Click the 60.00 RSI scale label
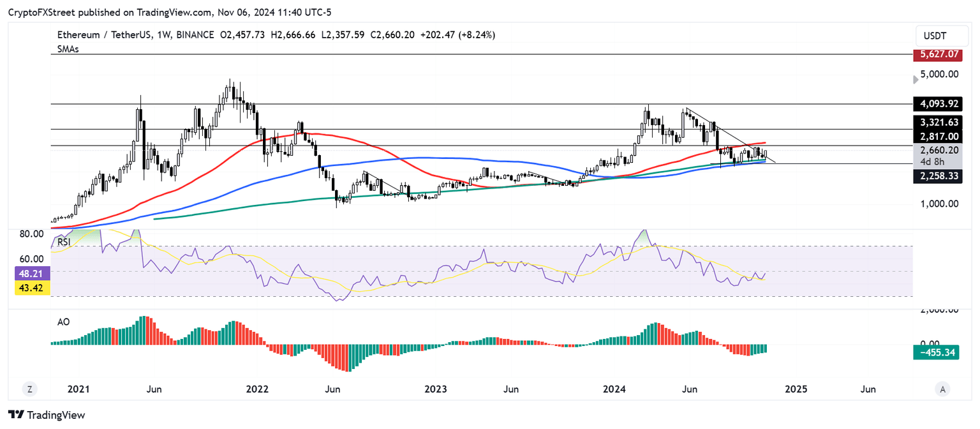980x429 pixels. pyautogui.click(x=31, y=259)
